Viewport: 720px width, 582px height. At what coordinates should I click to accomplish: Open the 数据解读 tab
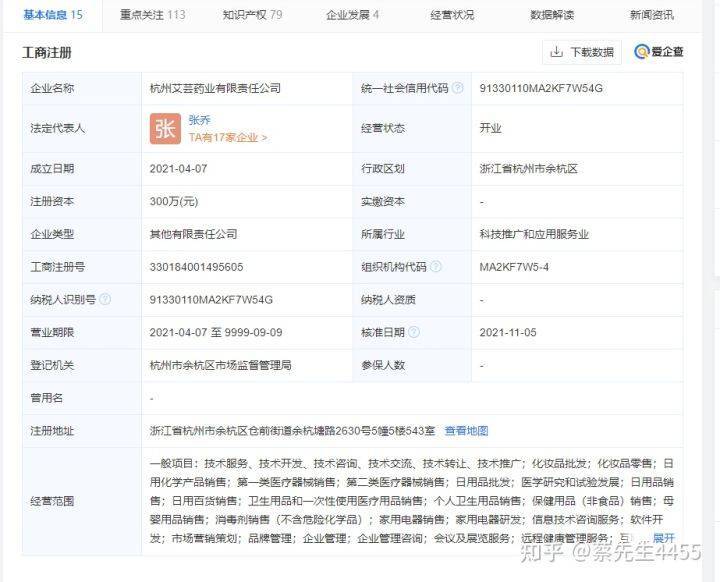point(552,15)
